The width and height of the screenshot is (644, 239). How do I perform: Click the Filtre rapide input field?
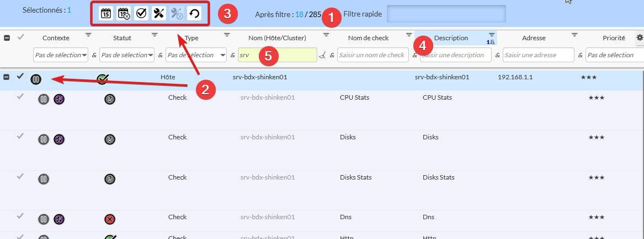446,14
